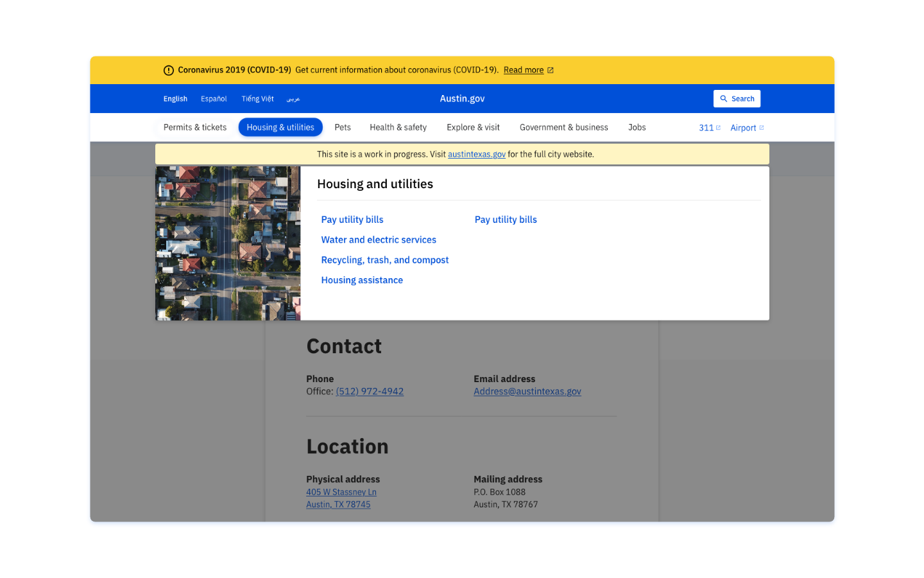
Task: Click the external link icon after Read more
Action: pyautogui.click(x=550, y=71)
